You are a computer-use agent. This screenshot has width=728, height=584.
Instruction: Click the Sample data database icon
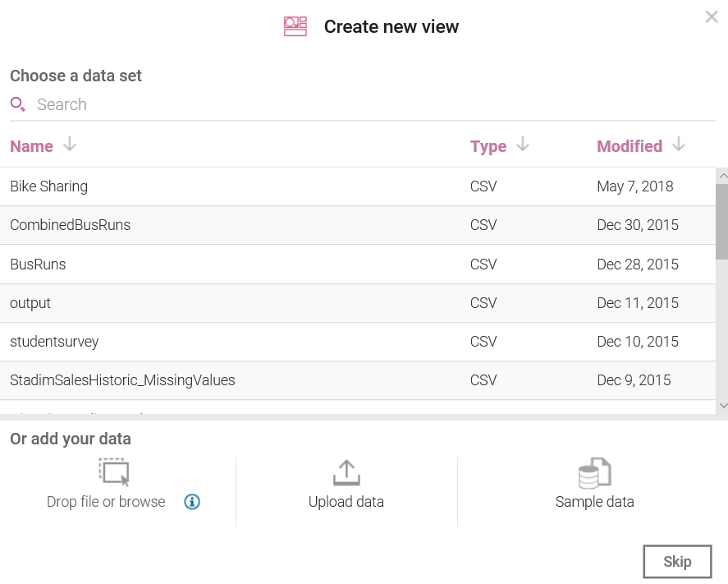point(594,472)
